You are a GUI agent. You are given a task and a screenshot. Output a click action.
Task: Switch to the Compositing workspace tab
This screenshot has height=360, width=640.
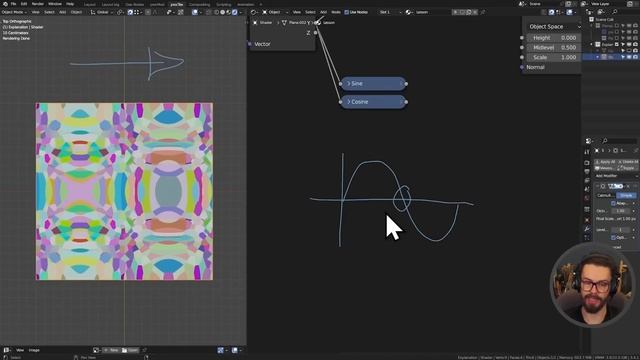pos(200,4)
